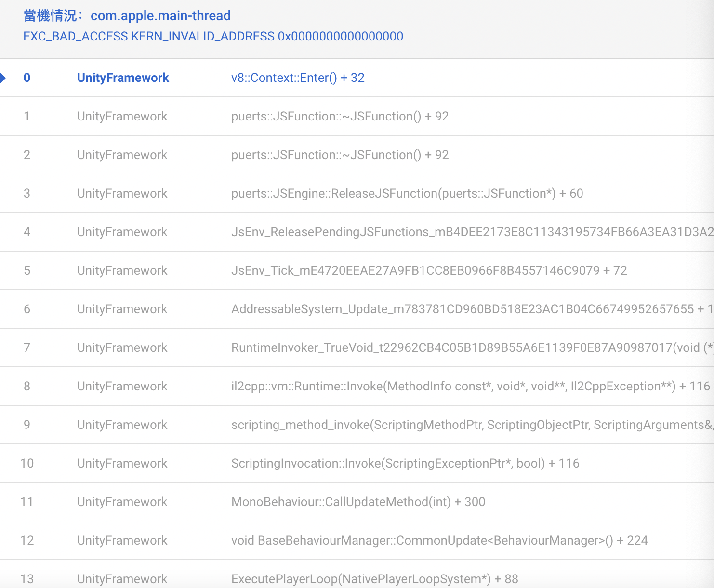Click frame number 8
The height and width of the screenshot is (588, 714).
[x=27, y=386]
